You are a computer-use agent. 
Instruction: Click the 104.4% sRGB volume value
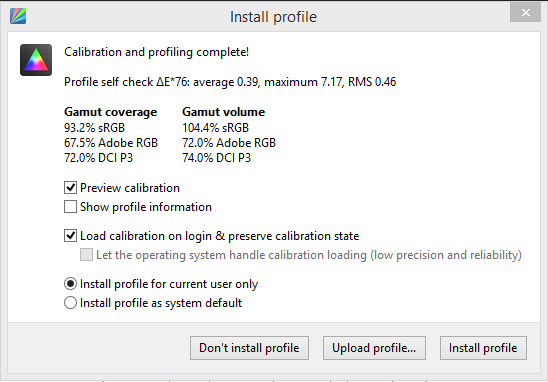[215, 128]
